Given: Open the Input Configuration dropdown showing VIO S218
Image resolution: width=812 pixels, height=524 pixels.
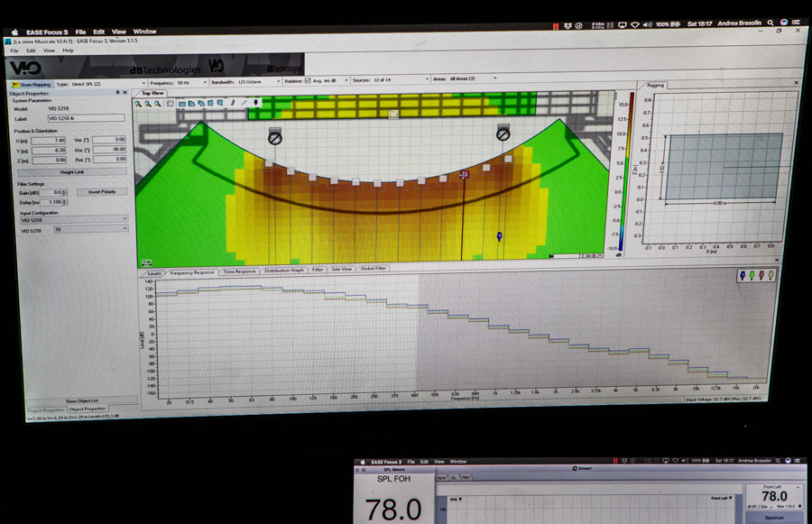Looking at the screenshot, I should (74, 219).
